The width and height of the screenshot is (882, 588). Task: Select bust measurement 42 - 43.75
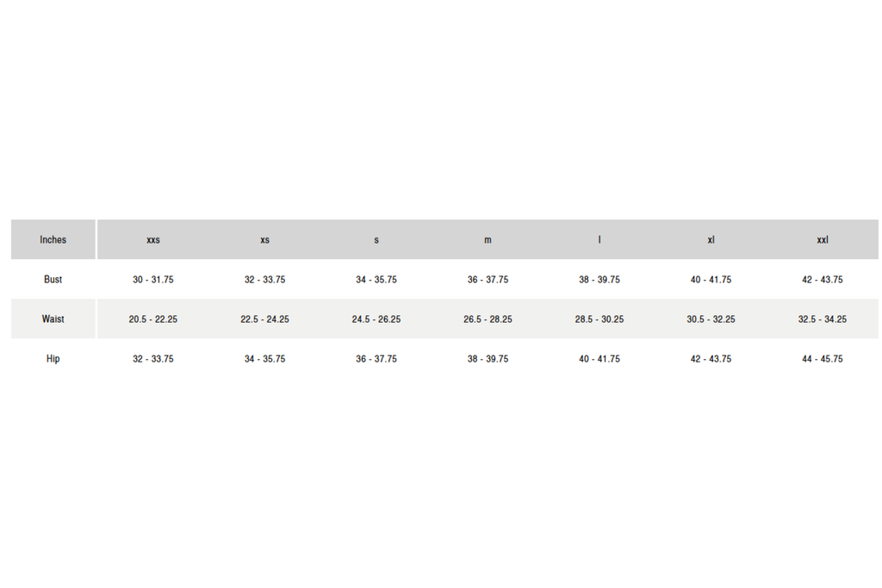823,280
